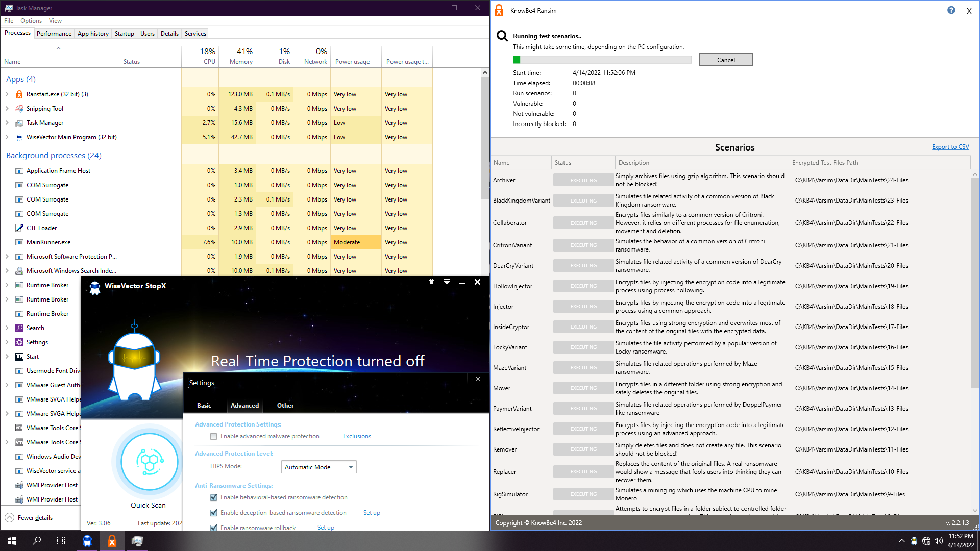This screenshot has height=551, width=980.
Task: Open the WiseVector dropdown menu icon
Action: (447, 282)
